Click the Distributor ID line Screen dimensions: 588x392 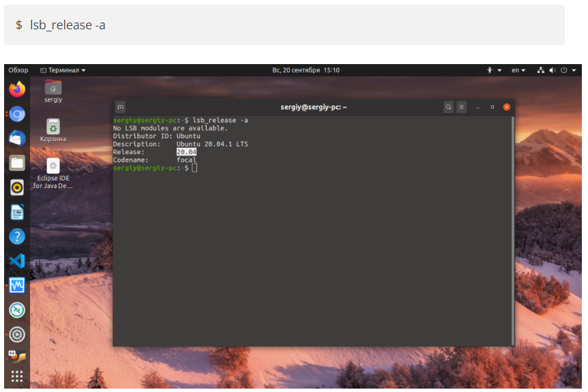pos(156,136)
